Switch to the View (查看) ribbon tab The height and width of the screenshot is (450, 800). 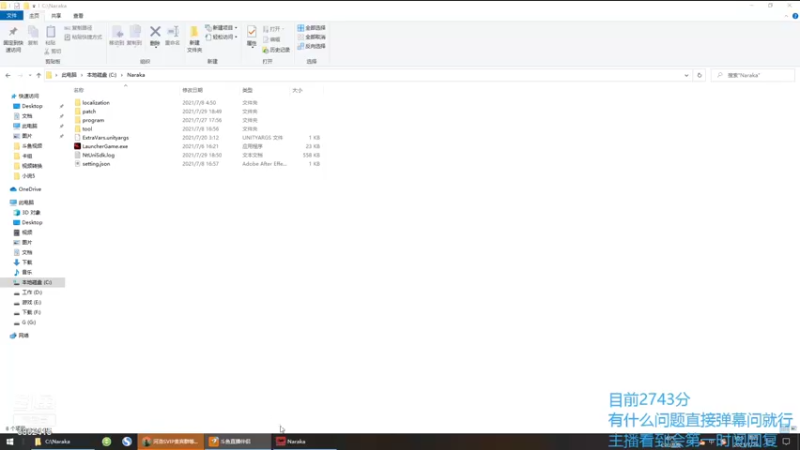tap(78, 16)
